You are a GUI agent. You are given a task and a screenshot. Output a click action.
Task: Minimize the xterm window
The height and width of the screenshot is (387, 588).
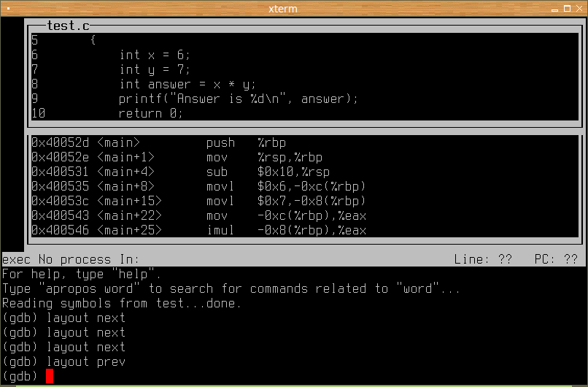click(554, 9)
